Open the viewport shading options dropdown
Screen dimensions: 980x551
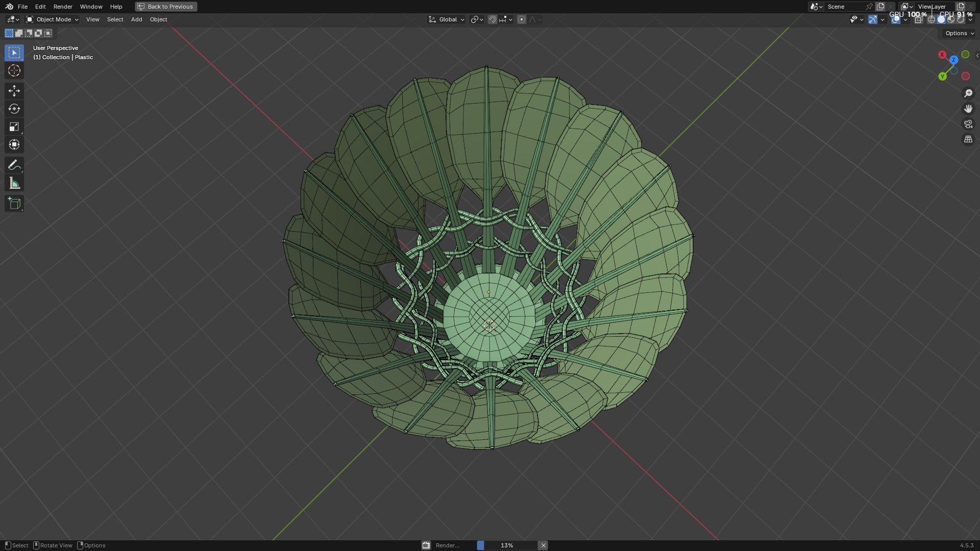[970, 19]
